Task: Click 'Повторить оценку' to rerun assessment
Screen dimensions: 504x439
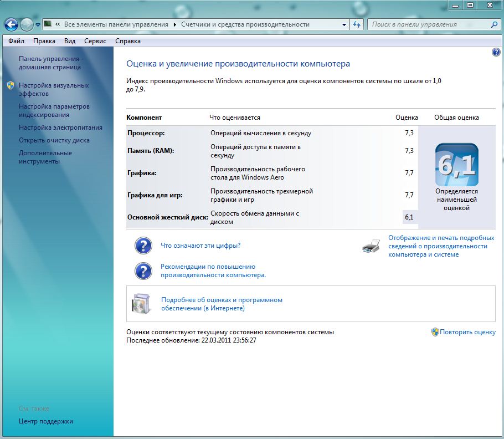Action: click(467, 332)
